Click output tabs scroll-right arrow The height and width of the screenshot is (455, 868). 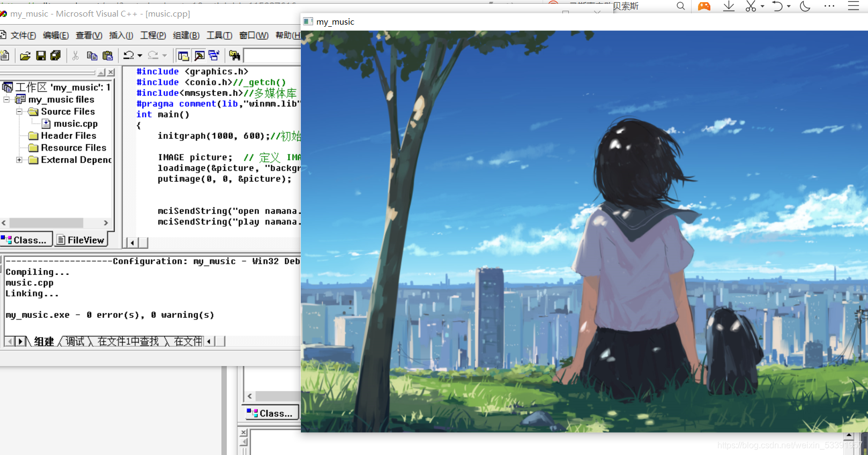click(20, 341)
